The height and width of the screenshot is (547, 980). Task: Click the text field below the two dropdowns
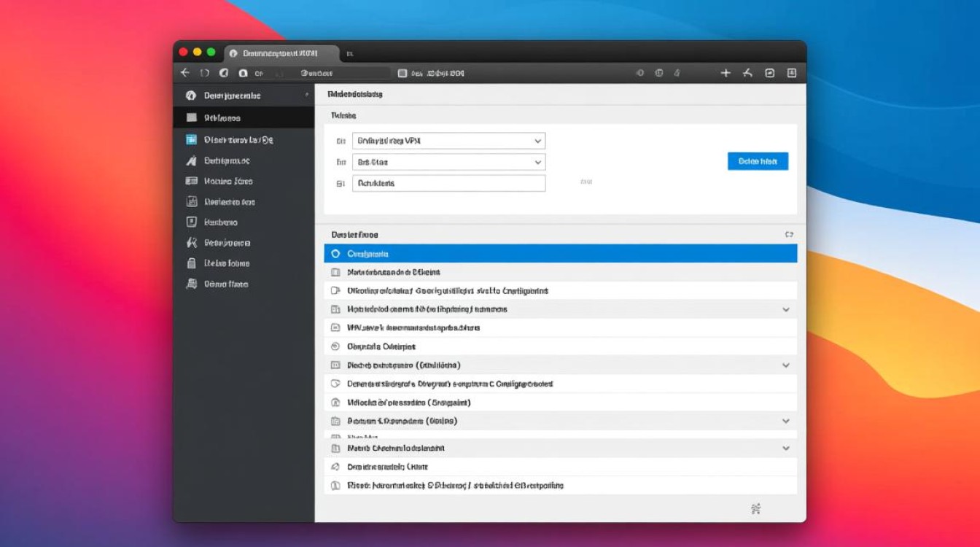click(x=448, y=184)
